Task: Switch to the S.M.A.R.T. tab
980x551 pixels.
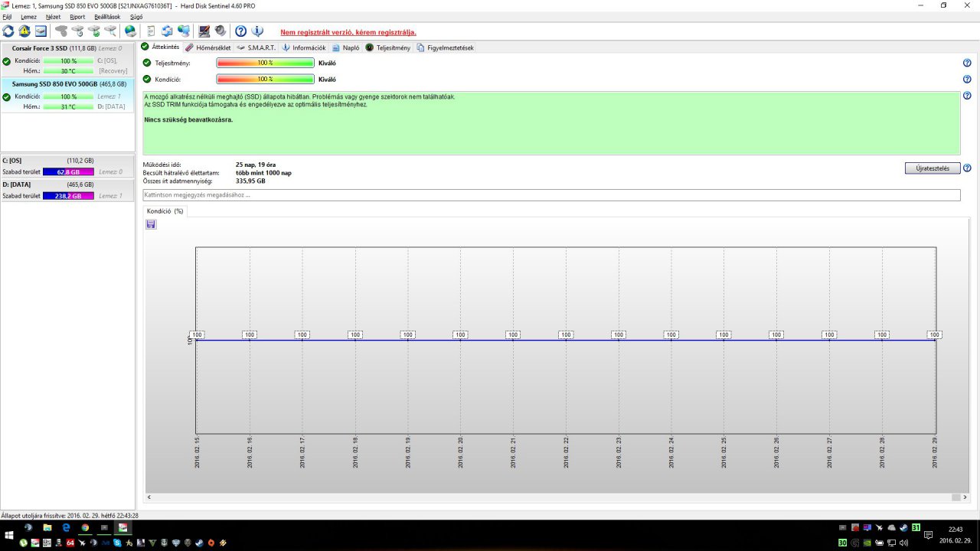Action: tap(256, 47)
